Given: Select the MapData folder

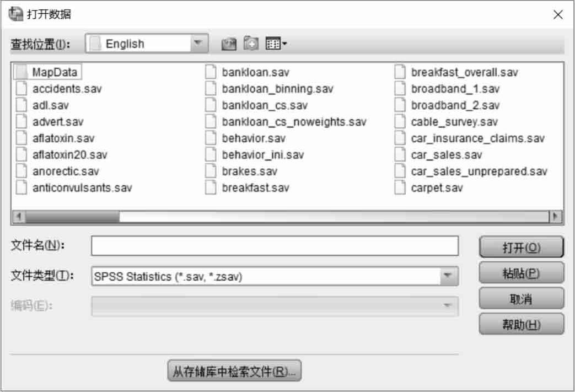Looking at the screenshot, I should point(47,72).
